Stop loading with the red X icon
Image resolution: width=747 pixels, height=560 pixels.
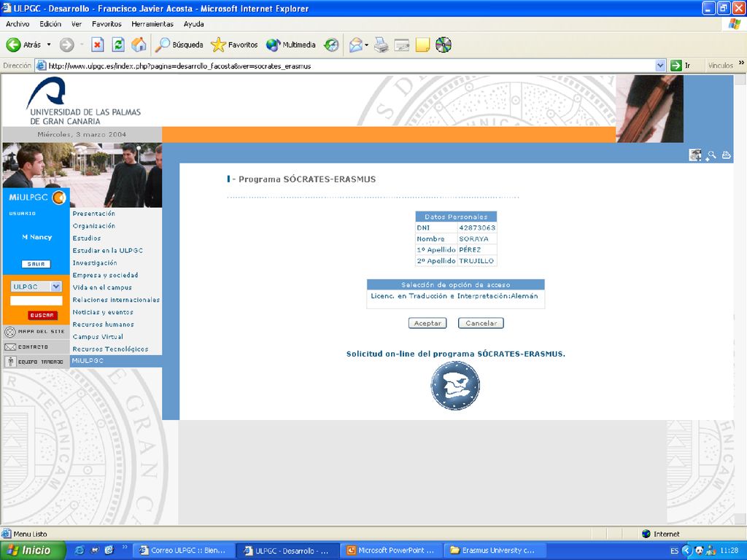pyautogui.click(x=97, y=44)
